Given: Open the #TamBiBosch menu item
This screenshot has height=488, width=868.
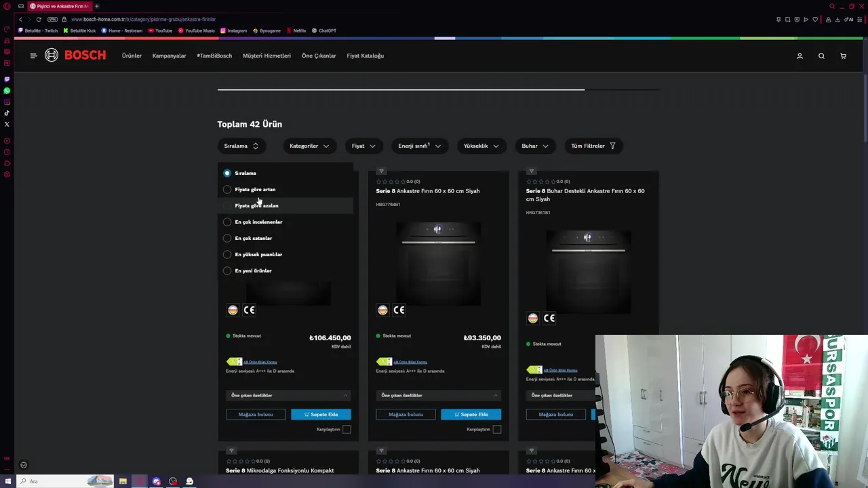Looking at the screenshot, I should [x=214, y=56].
